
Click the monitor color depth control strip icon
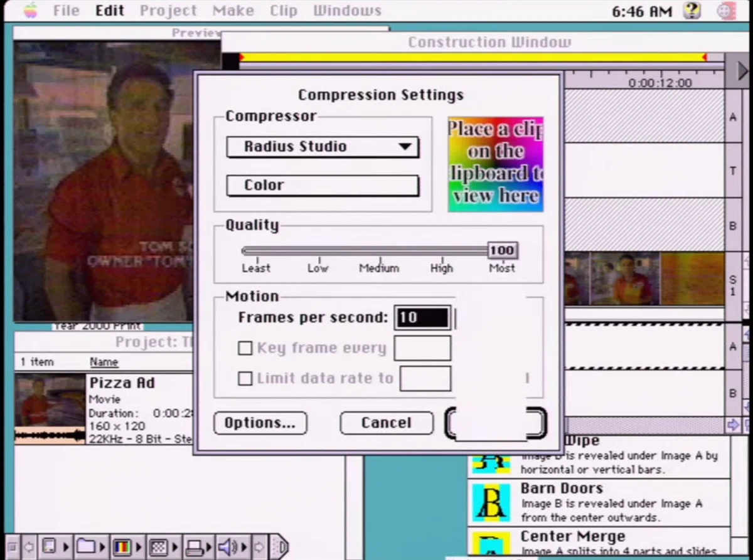121,546
